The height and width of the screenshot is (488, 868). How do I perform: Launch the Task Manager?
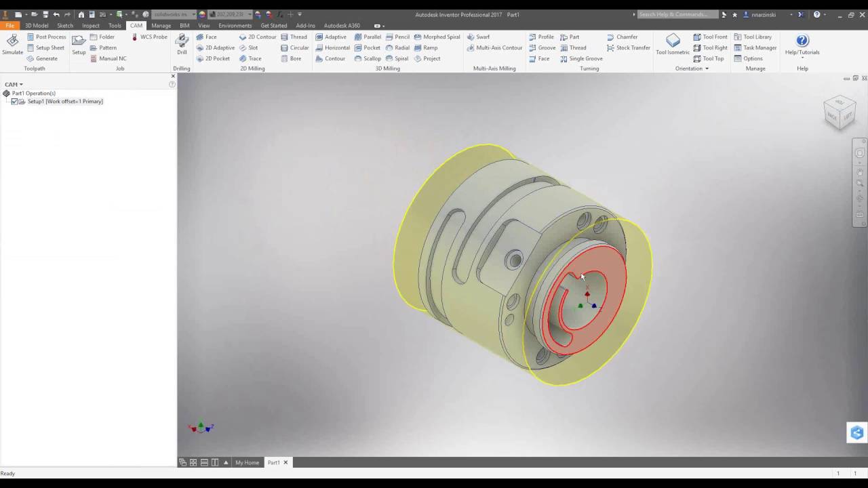pos(755,47)
